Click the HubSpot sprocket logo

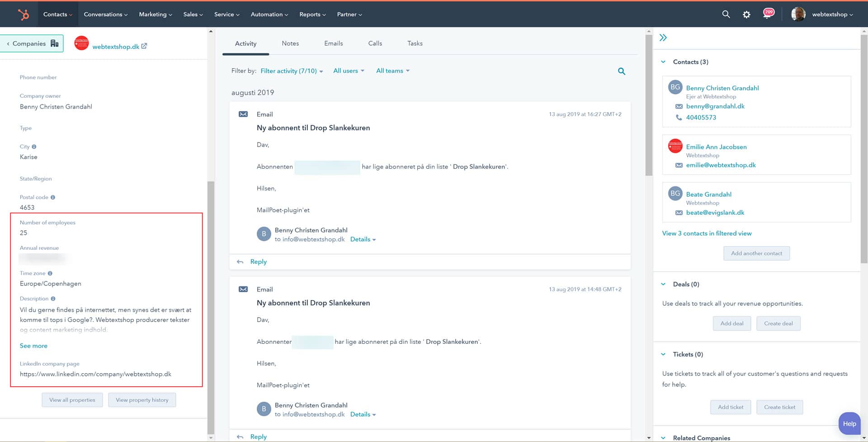[x=23, y=14]
